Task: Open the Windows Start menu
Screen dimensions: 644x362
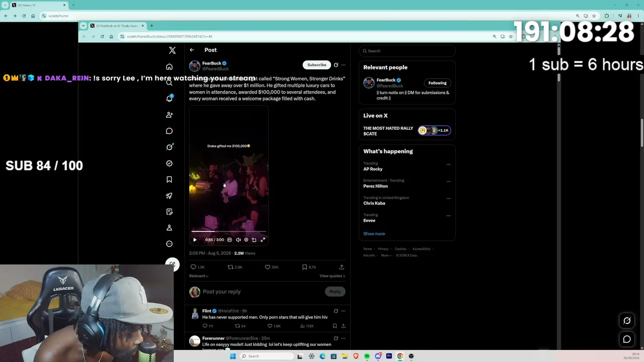Action: tap(232, 356)
